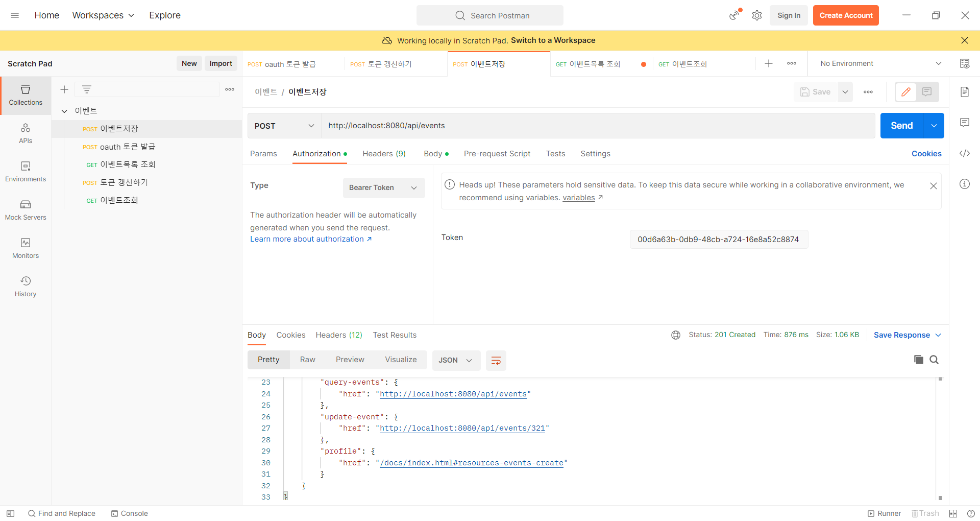Open the settings gear icon
Image resolution: width=980 pixels, height=521 pixels.
(x=757, y=15)
